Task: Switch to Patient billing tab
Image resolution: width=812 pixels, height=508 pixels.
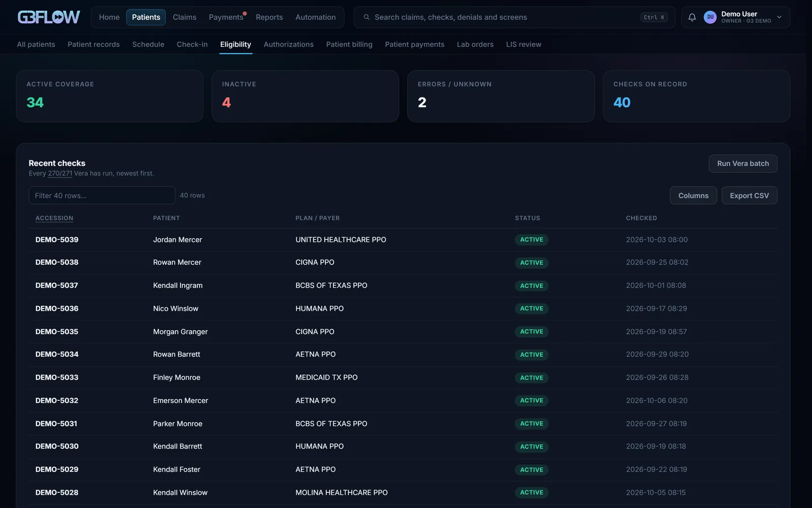Action: tap(349, 45)
